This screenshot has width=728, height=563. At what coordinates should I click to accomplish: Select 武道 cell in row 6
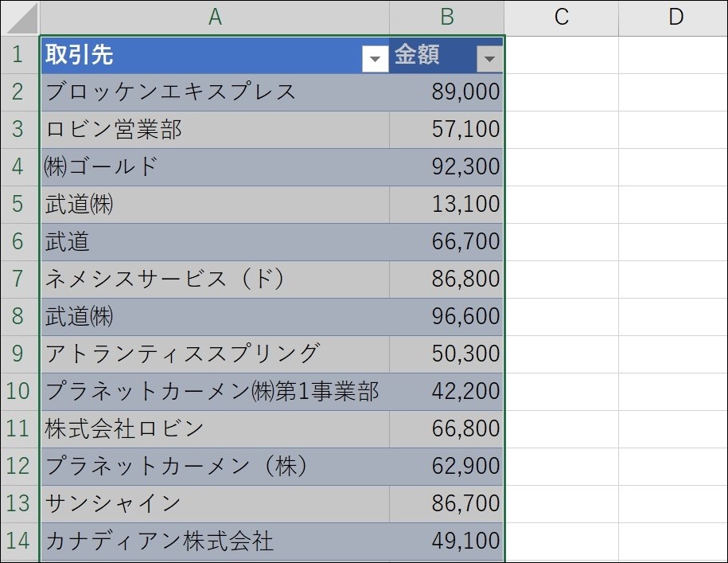(x=215, y=242)
